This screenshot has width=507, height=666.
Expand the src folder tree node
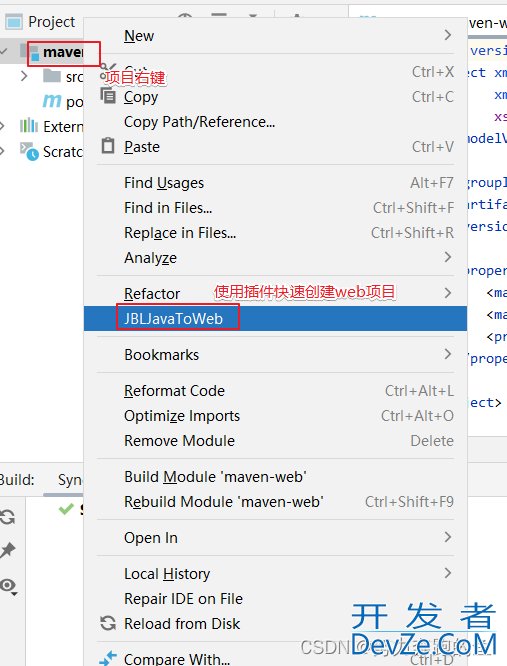pyautogui.click(x=24, y=76)
